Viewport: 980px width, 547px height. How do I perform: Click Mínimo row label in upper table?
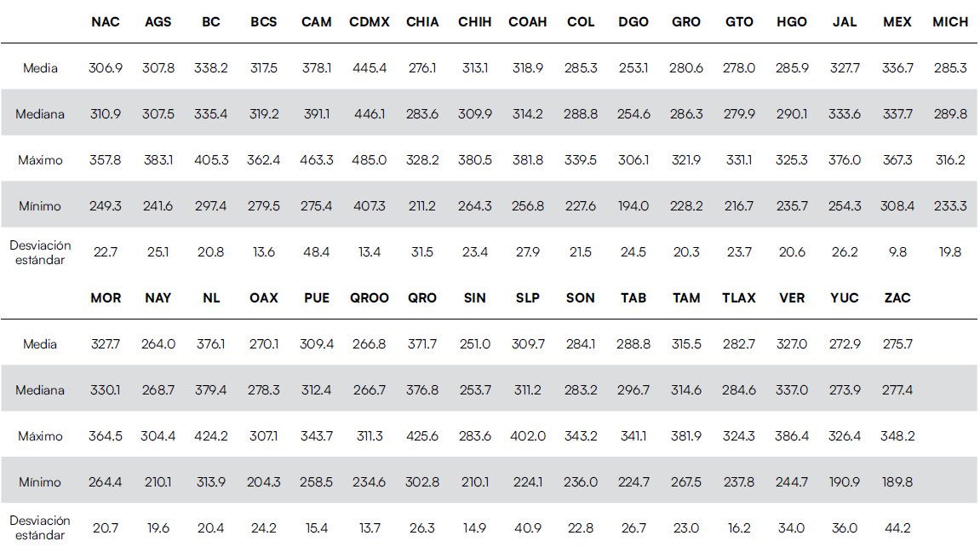click(x=40, y=206)
